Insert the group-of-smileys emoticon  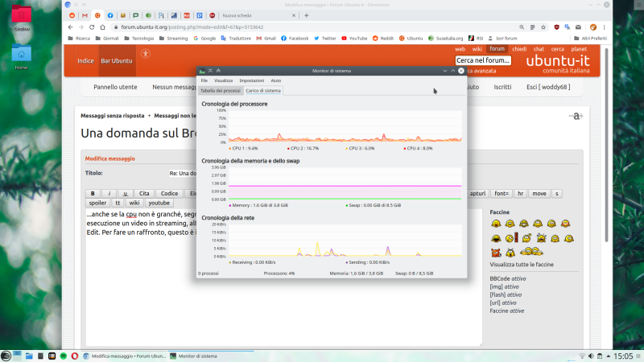coord(531,252)
